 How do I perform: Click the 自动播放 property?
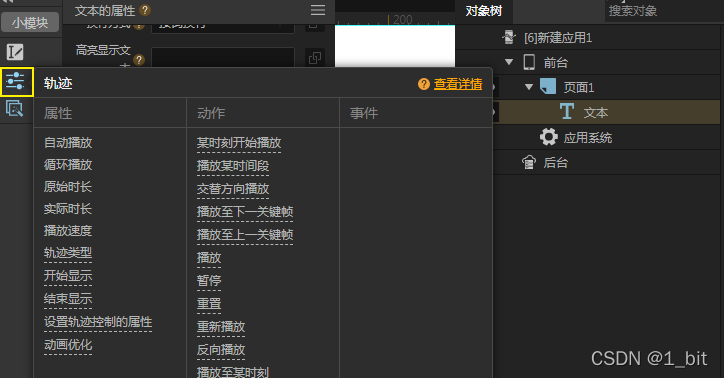[x=68, y=143]
